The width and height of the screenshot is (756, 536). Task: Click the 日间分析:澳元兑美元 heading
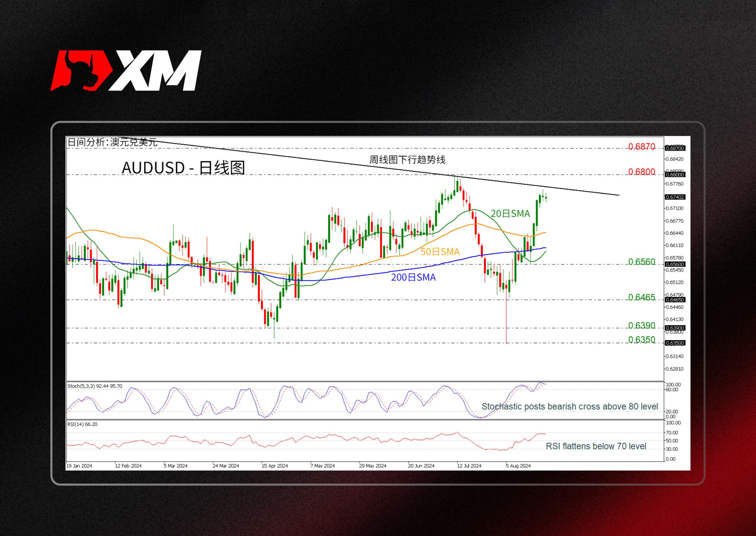point(112,142)
